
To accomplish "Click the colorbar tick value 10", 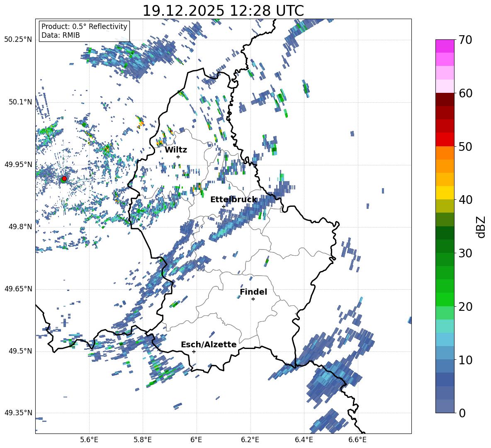I will [465, 360].
